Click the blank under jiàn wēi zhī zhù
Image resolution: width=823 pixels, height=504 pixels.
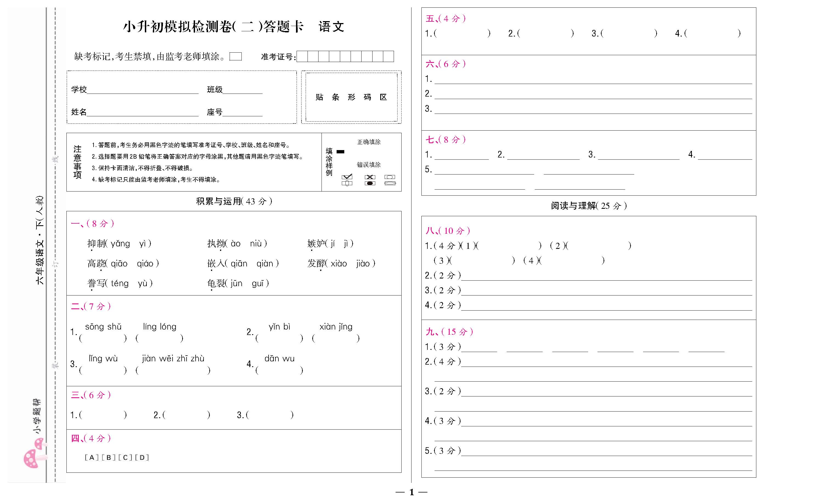[173, 370]
